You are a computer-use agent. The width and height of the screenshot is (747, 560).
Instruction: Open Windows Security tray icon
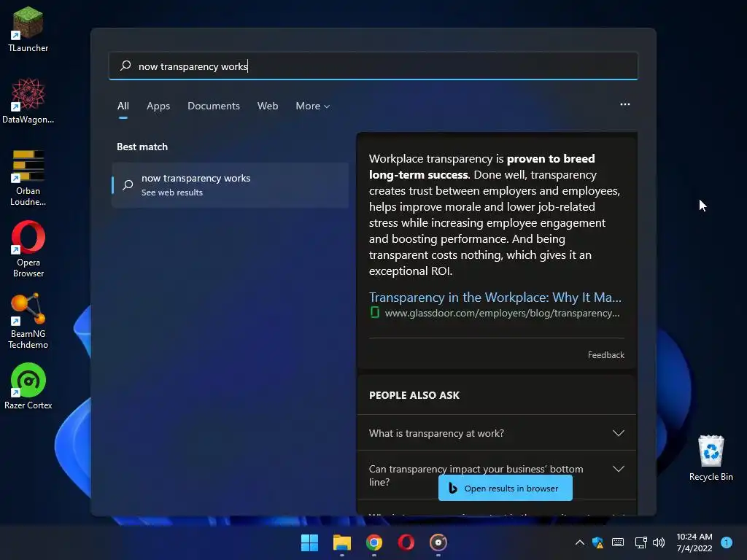[x=597, y=542]
